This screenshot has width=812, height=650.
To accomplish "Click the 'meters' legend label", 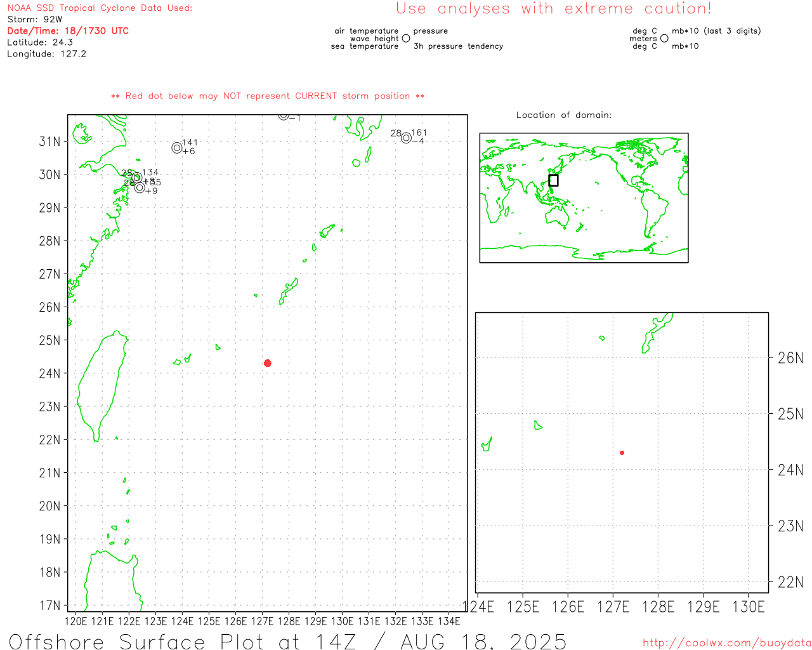I will [x=643, y=39].
